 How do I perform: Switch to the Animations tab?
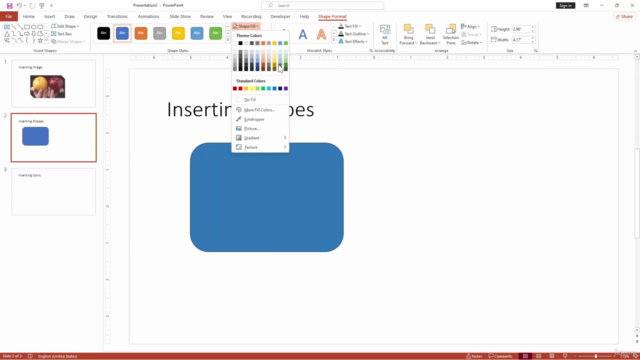coord(149,16)
